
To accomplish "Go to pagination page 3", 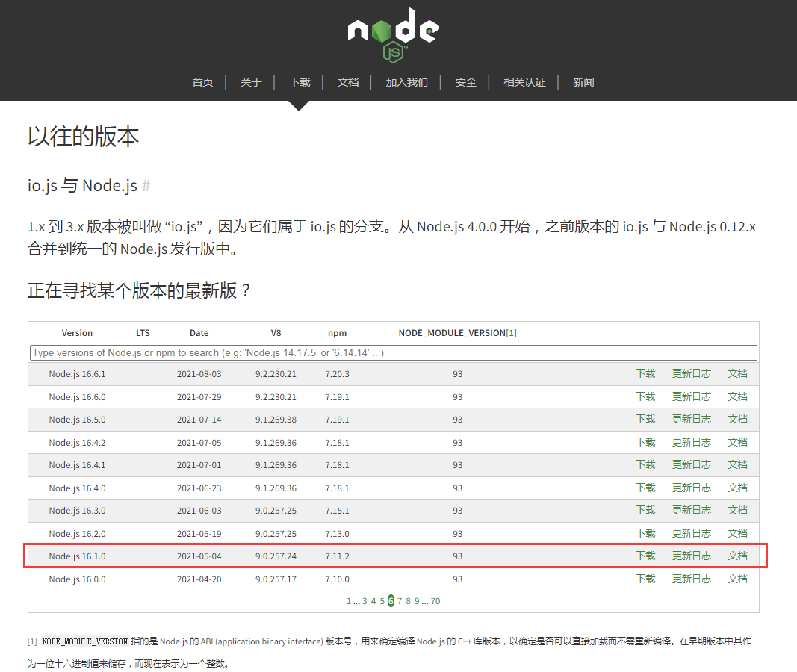I will pos(365,601).
